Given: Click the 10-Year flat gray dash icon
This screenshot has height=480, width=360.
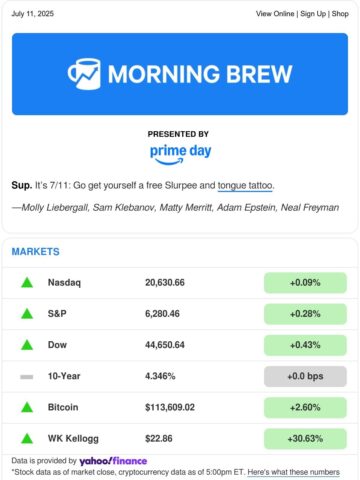Looking at the screenshot, I should tap(27, 377).
